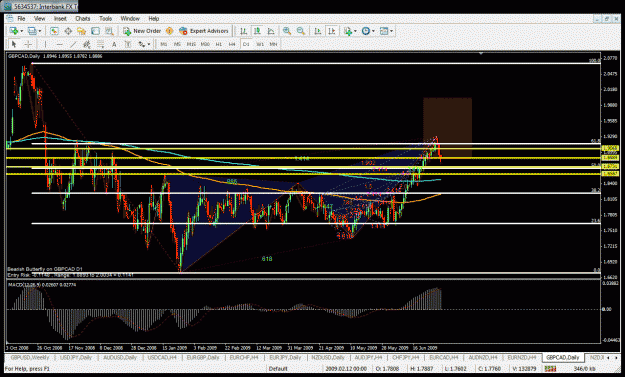Switch to M30 timeframe
625x377 pixels.
point(205,44)
